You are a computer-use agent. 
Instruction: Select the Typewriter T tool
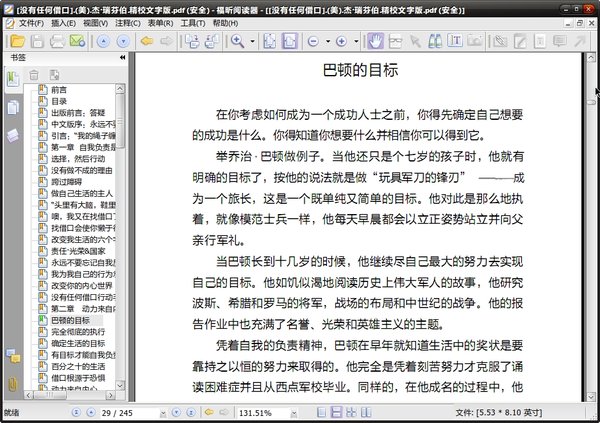(455, 41)
